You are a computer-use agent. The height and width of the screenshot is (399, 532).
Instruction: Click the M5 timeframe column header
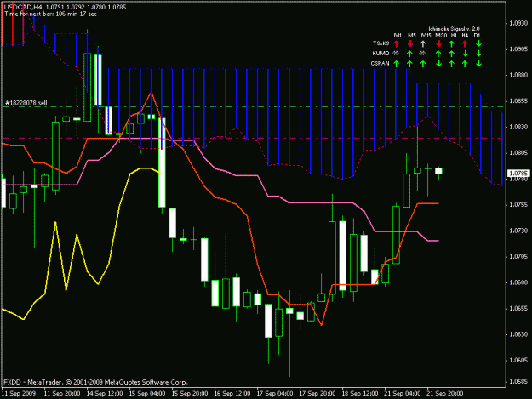coord(411,35)
